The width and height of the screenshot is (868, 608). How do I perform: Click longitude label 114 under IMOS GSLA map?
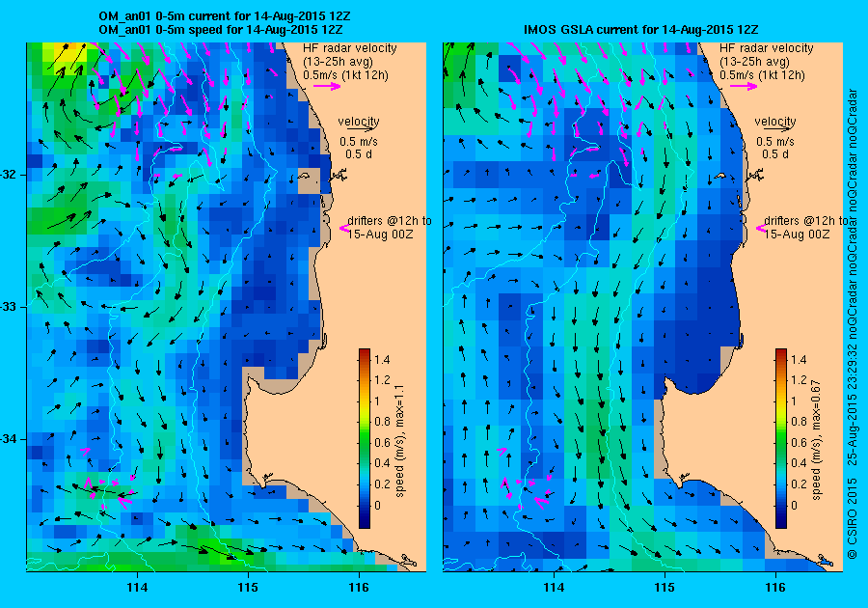coord(555,588)
